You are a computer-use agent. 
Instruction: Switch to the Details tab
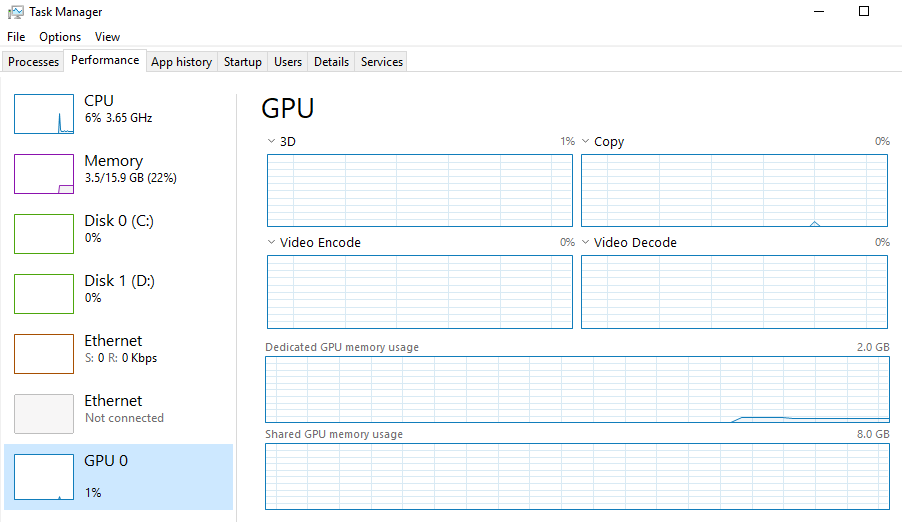(331, 62)
